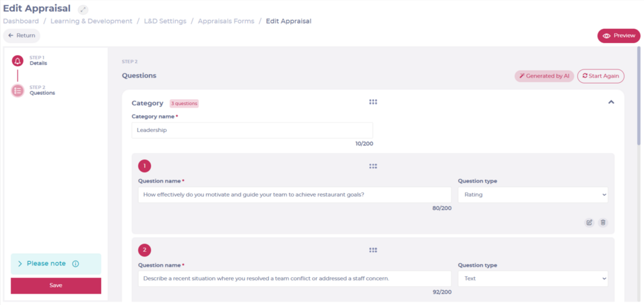Click the drag handle for question 1

(x=373, y=166)
